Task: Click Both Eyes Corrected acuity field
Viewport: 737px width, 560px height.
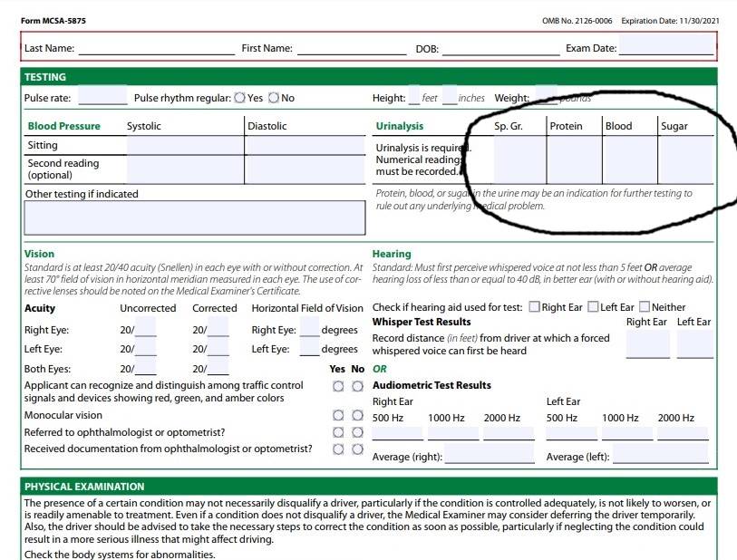Action: (x=218, y=366)
